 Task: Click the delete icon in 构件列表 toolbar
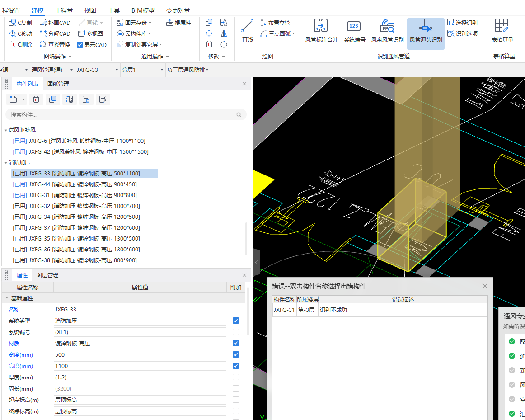pos(36,99)
